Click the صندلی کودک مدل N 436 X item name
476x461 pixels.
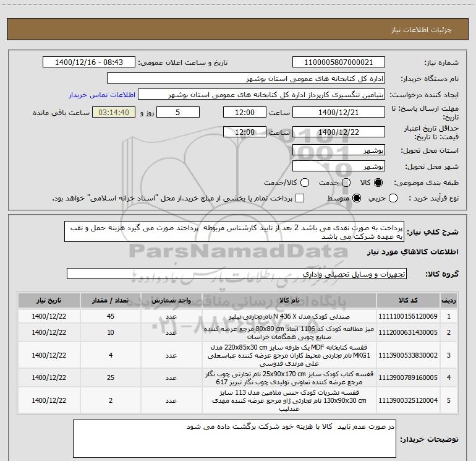point(289,316)
